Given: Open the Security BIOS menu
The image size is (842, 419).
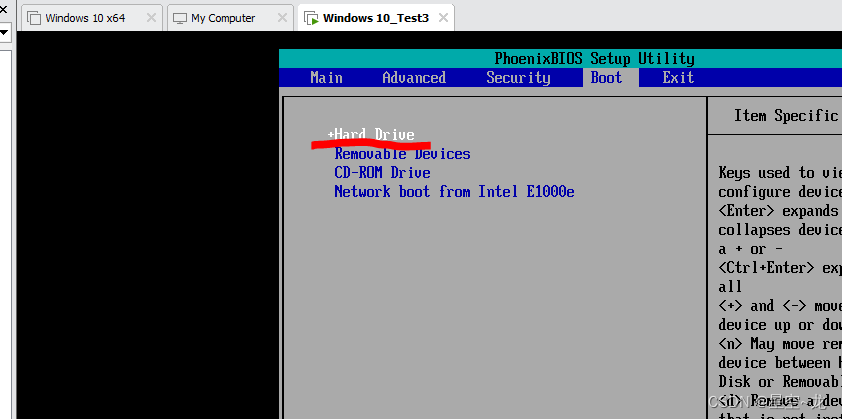Looking at the screenshot, I should click(518, 78).
